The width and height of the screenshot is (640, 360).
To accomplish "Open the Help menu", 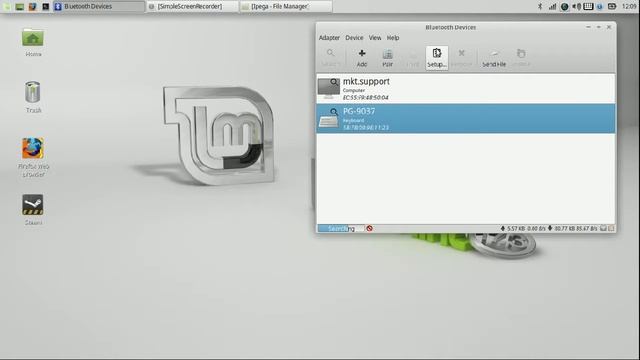I will [393, 38].
